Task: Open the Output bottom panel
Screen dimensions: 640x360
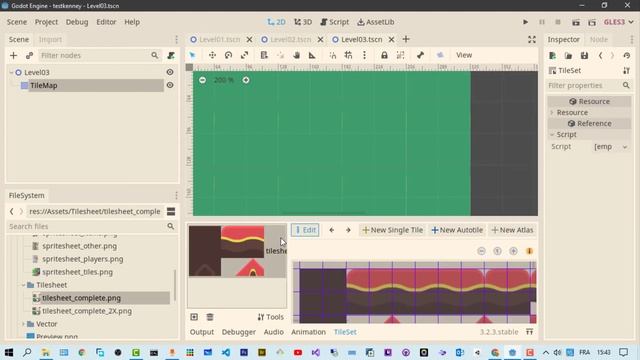Action: point(202,332)
